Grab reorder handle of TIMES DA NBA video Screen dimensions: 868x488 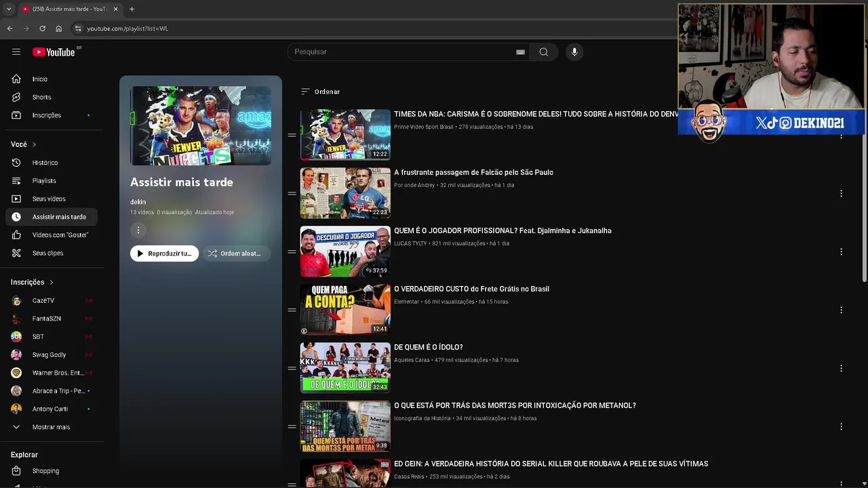(x=292, y=136)
